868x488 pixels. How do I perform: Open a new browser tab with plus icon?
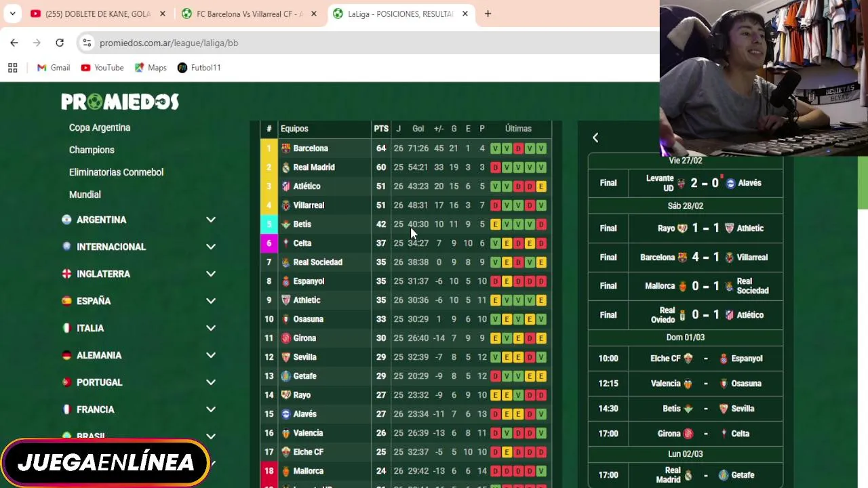coord(488,14)
